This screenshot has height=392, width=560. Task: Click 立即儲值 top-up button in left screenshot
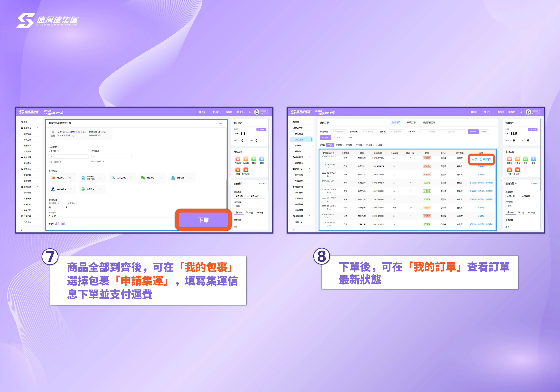click(261, 129)
